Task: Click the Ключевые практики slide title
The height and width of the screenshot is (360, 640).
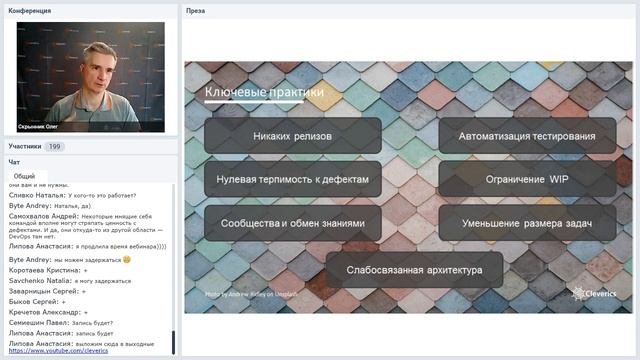Action: click(264, 92)
